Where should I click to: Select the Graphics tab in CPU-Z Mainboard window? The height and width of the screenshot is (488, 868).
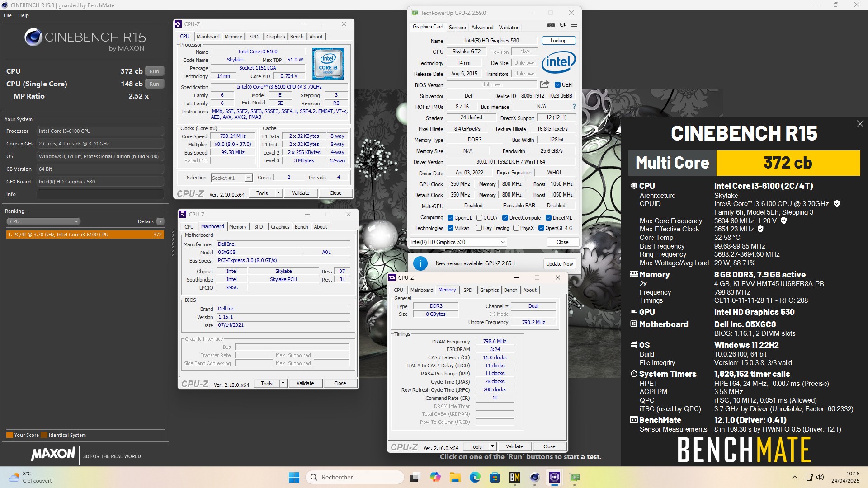coord(280,227)
